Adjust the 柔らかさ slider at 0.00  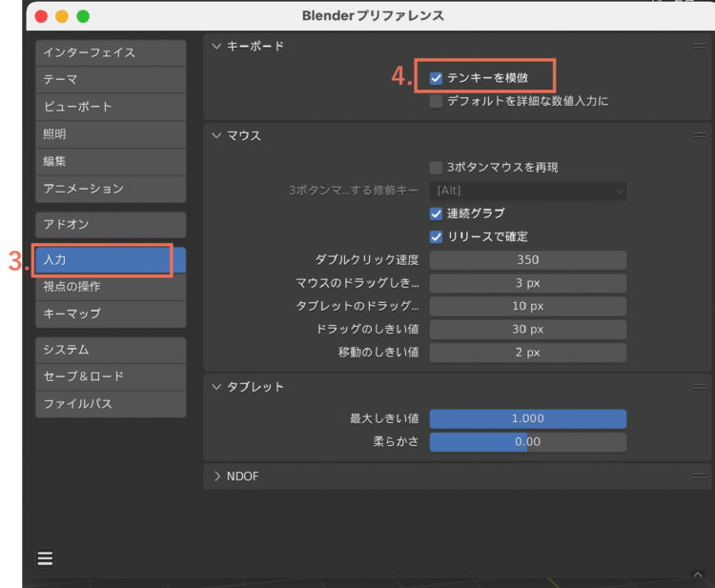527,442
